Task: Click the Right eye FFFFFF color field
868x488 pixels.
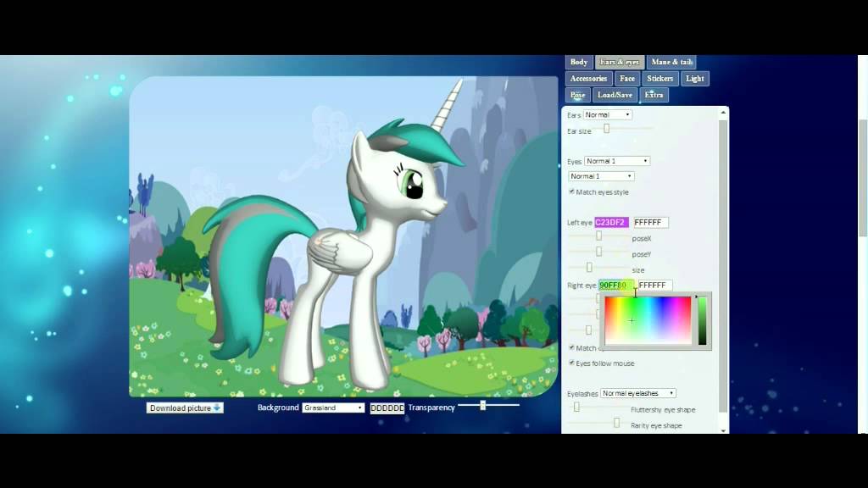Action: click(655, 285)
